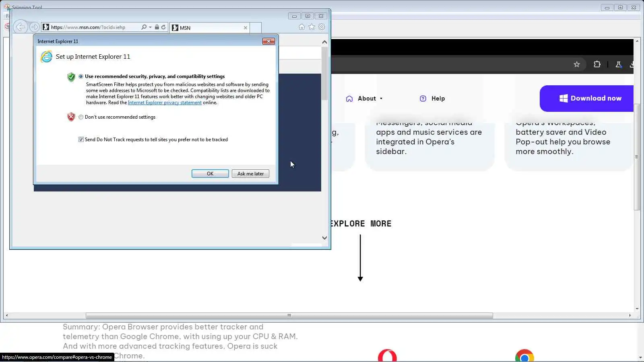Image resolution: width=644 pixels, height=362 pixels.
Task: Open IE Tools gear icon
Action: point(322,27)
